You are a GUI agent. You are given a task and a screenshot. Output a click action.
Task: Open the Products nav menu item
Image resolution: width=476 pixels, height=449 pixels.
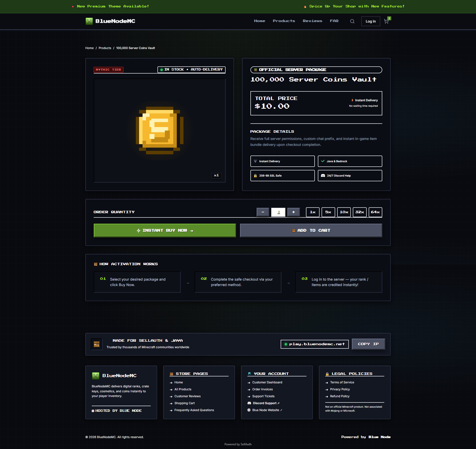(x=284, y=21)
